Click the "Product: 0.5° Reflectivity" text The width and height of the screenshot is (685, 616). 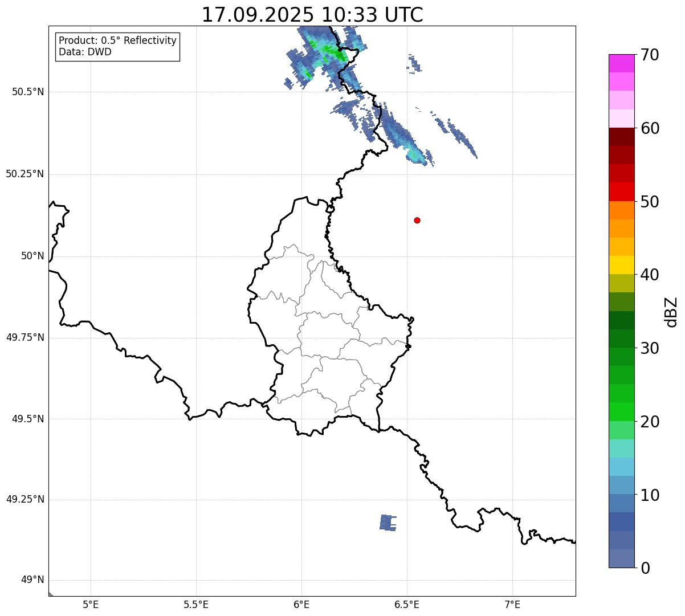tap(117, 41)
